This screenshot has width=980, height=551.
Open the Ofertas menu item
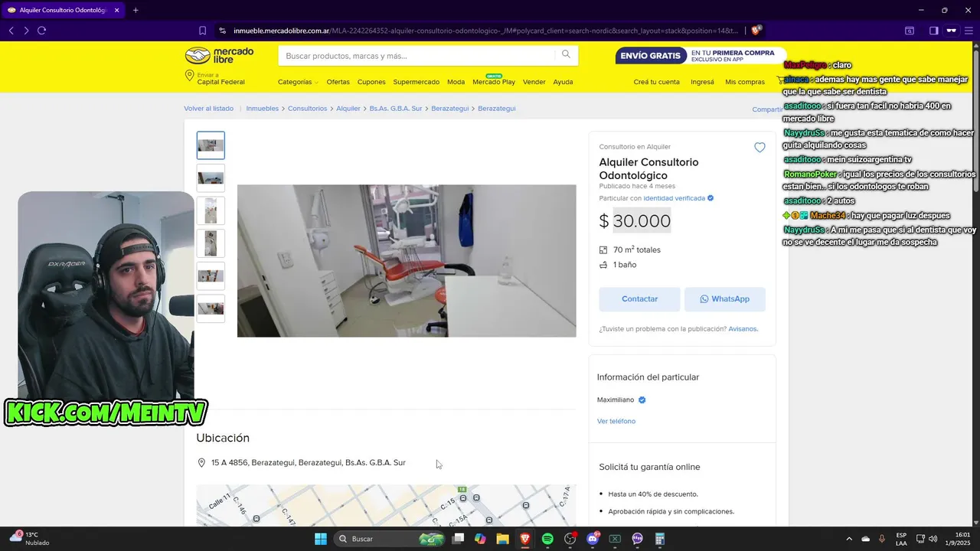[338, 82]
